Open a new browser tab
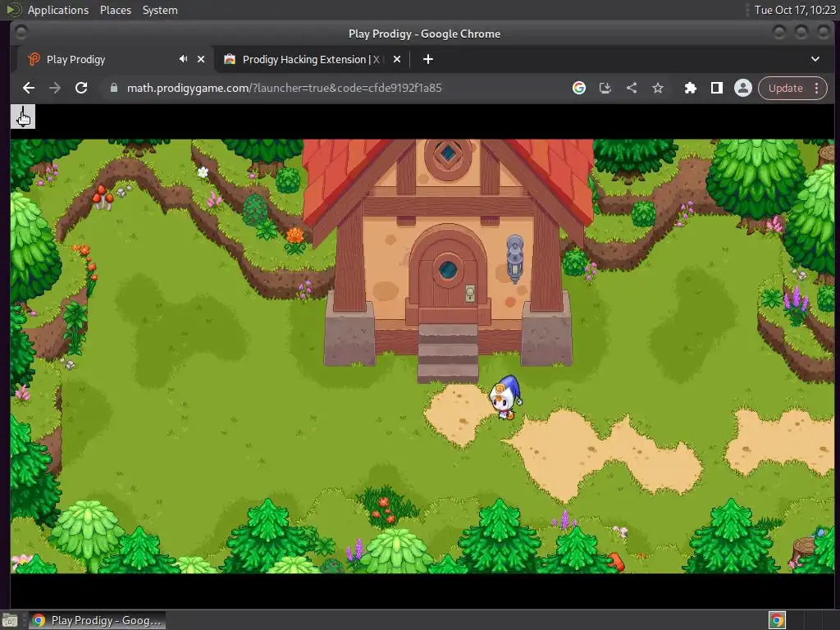 428,59
